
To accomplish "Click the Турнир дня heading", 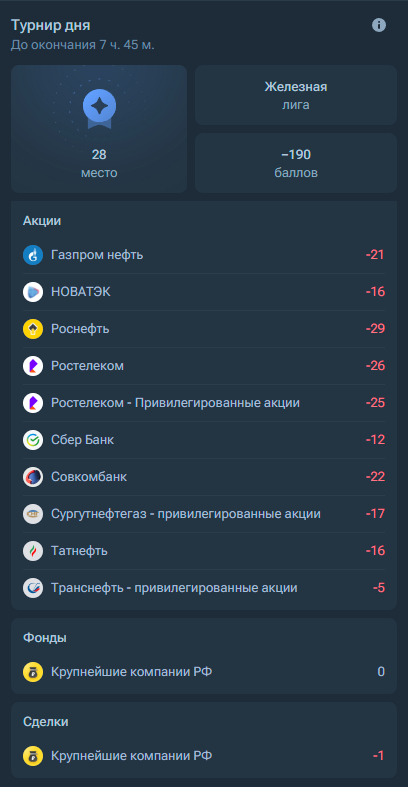I will 51,25.
